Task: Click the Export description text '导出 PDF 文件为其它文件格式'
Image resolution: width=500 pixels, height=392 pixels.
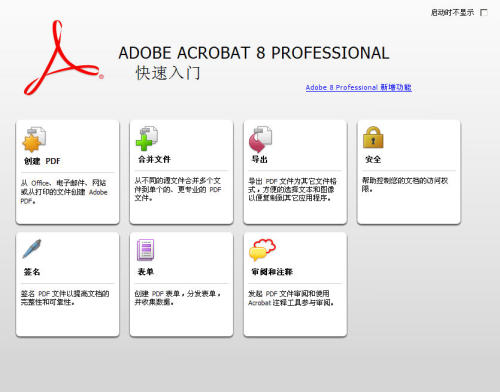Action: tap(292, 190)
